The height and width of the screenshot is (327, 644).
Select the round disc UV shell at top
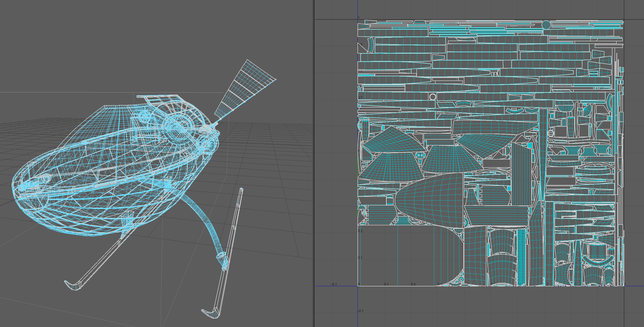pos(546,25)
